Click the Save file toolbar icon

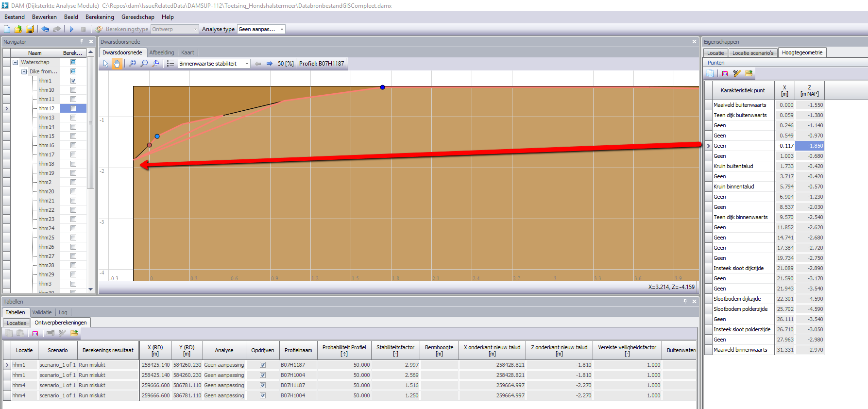(30, 29)
